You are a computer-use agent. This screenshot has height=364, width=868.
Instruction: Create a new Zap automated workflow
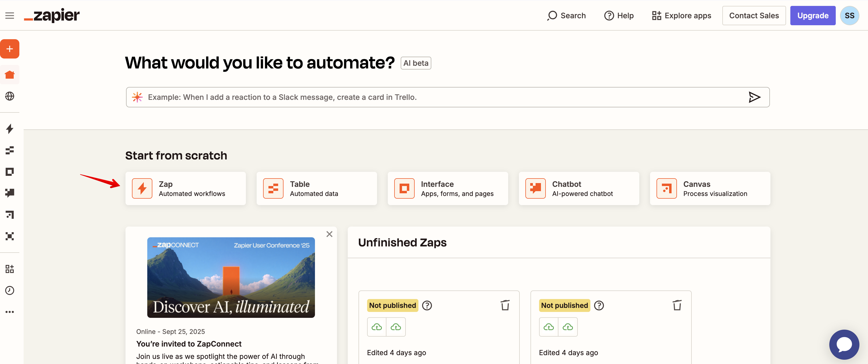coord(185,188)
